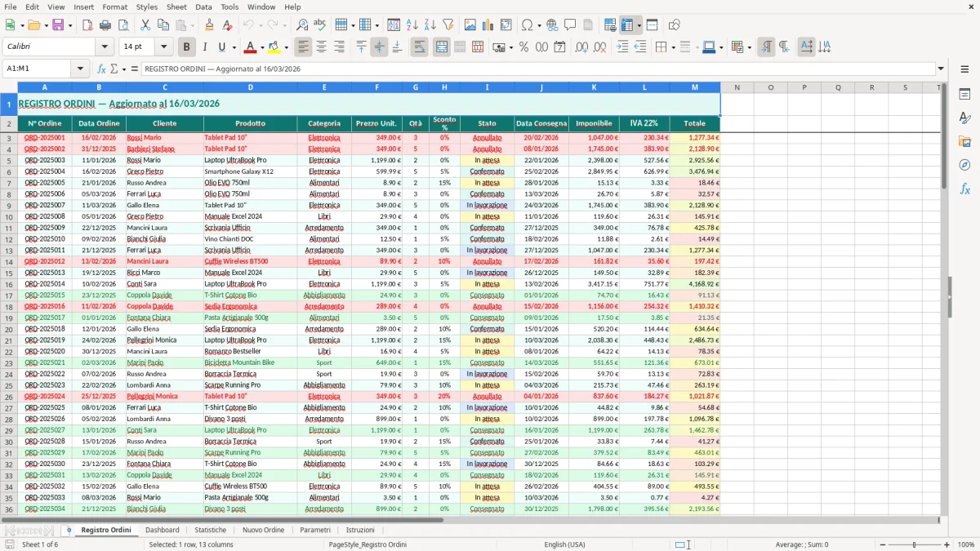
Task: Apply the yellow background color swatch
Action: click(274, 47)
